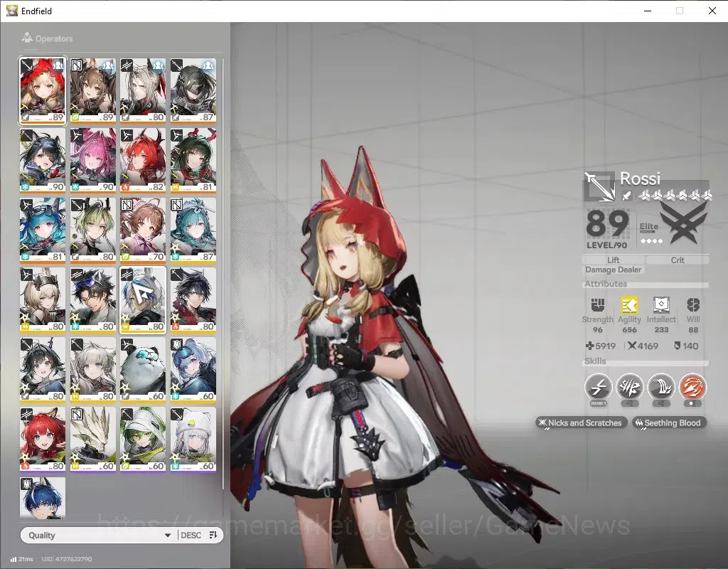The height and width of the screenshot is (569, 728).
Task: Open the wave-claw combo skill icon
Action: (661, 386)
